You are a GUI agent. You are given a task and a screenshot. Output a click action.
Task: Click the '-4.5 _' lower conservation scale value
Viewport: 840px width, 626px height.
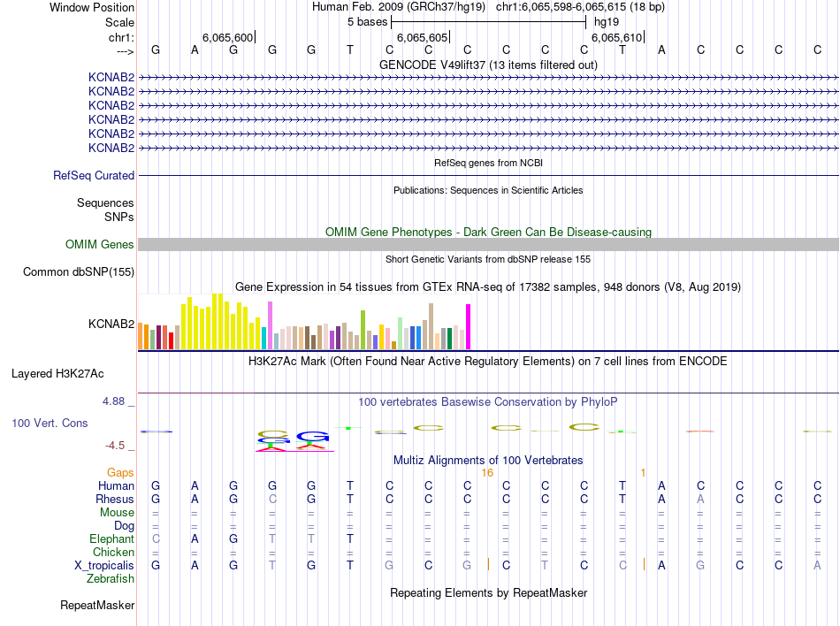point(119,446)
